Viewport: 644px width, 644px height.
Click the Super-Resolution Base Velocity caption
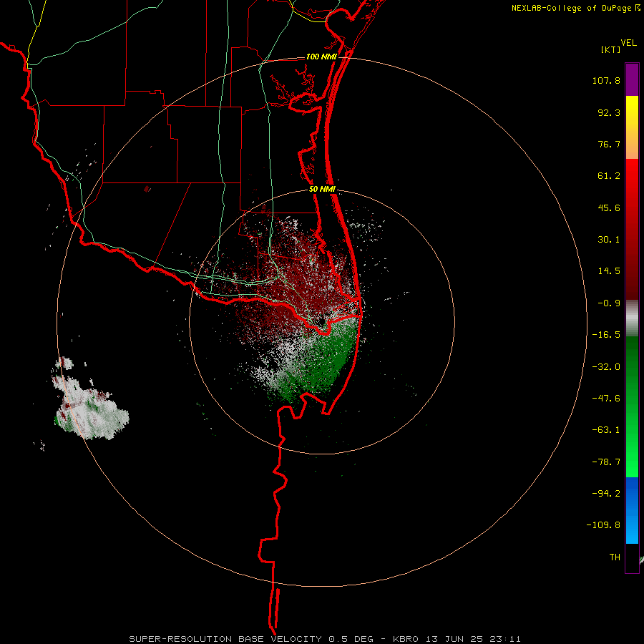(x=324, y=639)
